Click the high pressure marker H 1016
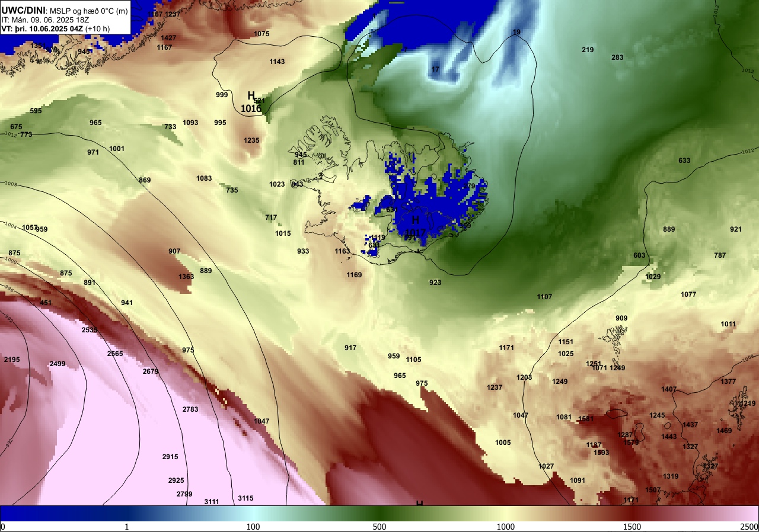The width and height of the screenshot is (759, 532). pos(251,102)
